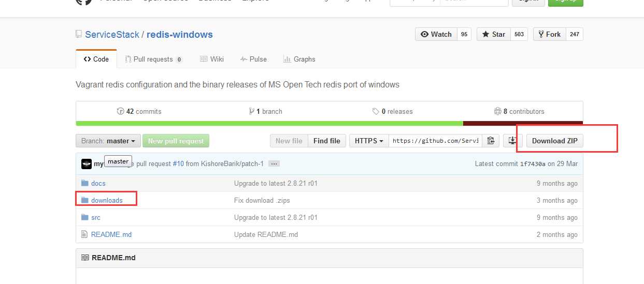This screenshot has height=284, width=644.
Task: Open the Wiki tab
Action: click(212, 59)
